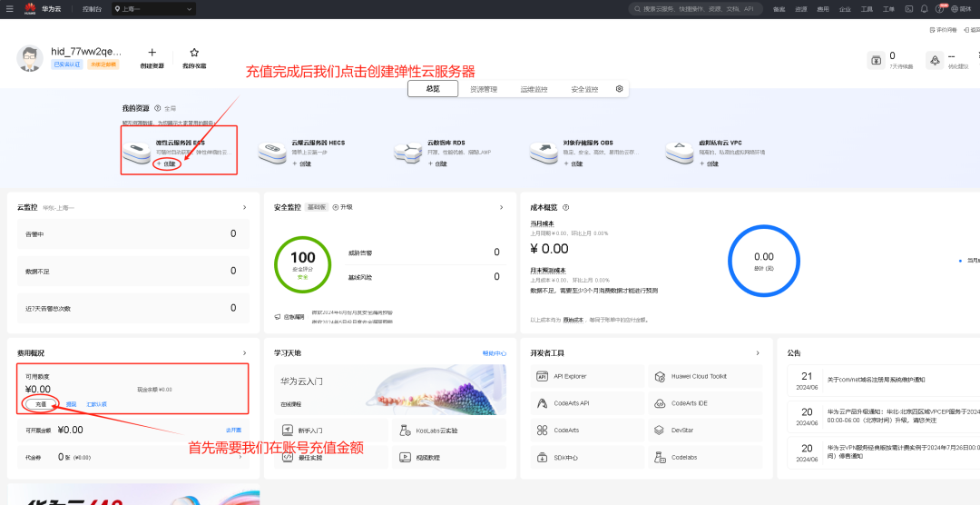This screenshot has height=505, width=980.
Task: Click 升级 next to 基础版
Action: pyautogui.click(x=342, y=207)
